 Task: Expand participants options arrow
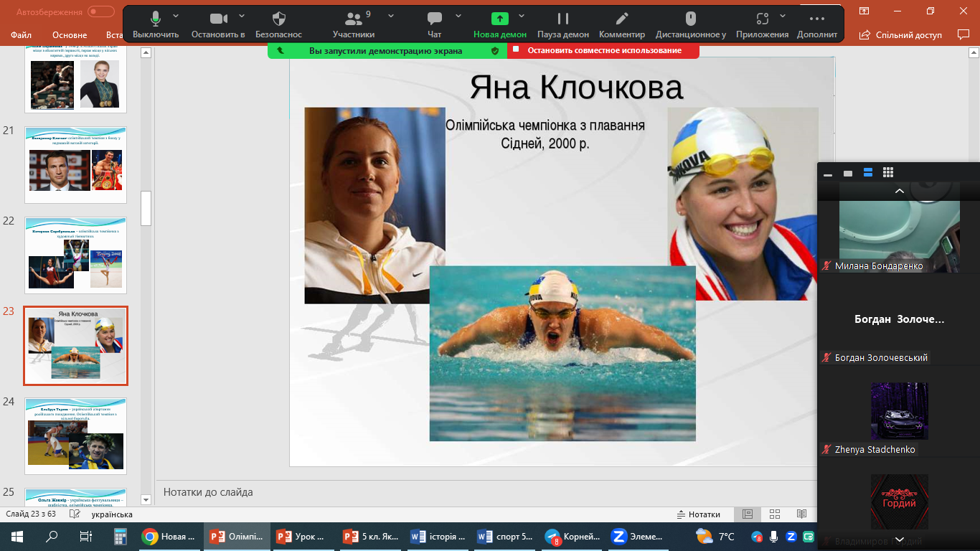pyautogui.click(x=391, y=16)
